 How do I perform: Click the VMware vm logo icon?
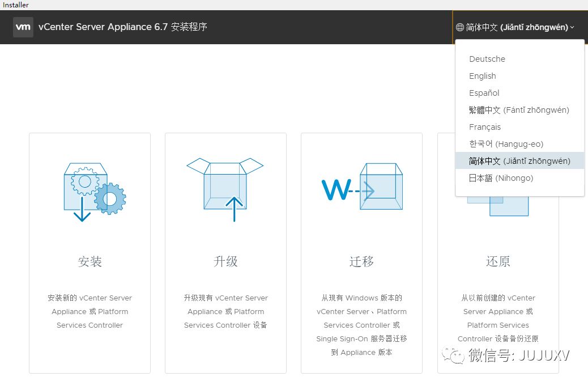point(23,27)
